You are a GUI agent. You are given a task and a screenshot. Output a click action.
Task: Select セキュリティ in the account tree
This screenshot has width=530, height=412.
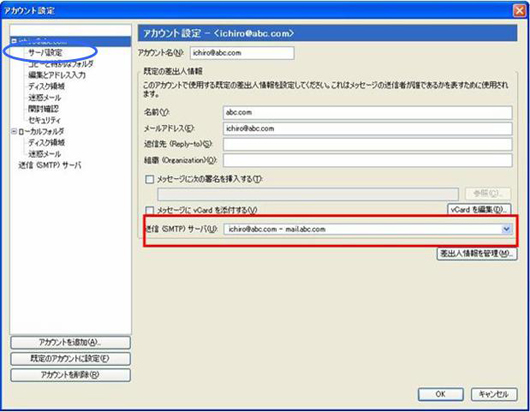45,120
